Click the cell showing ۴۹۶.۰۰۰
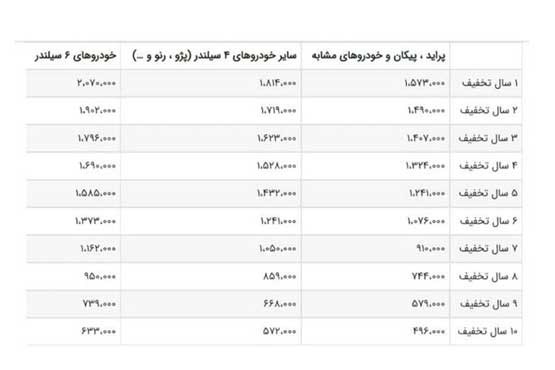The height and width of the screenshot is (370, 555). 429,331
